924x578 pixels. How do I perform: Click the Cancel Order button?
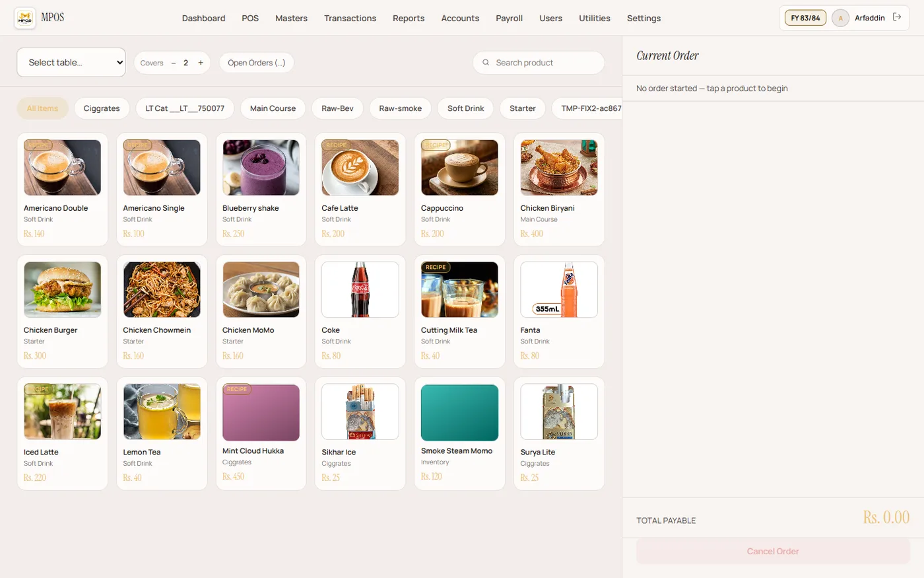(773, 552)
